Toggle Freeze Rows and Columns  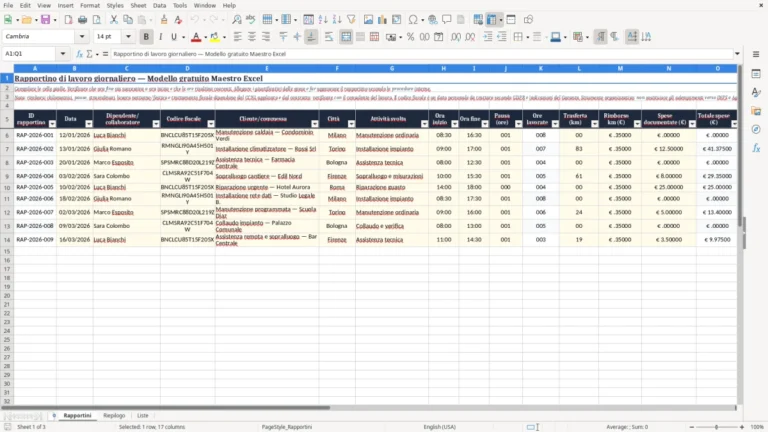[x=492, y=20]
